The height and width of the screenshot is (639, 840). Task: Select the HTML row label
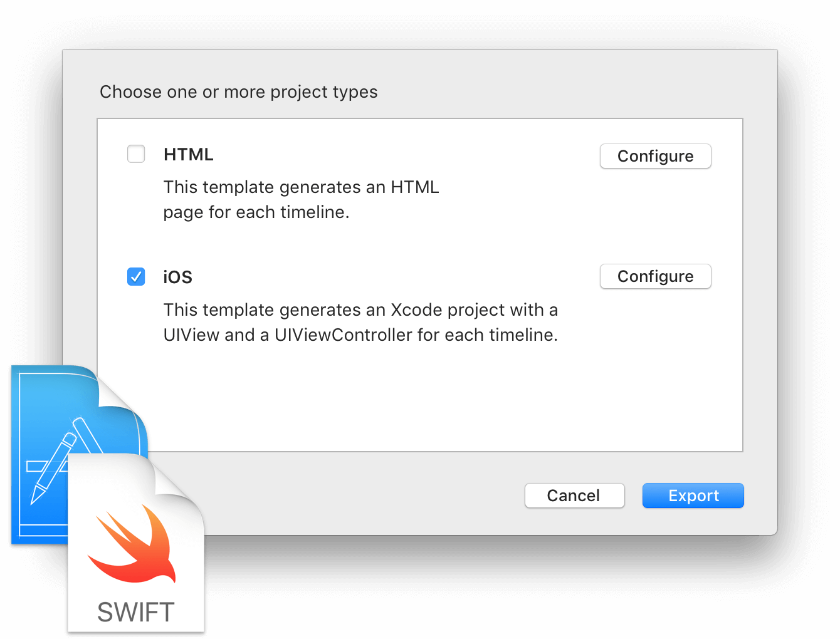click(189, 154)
